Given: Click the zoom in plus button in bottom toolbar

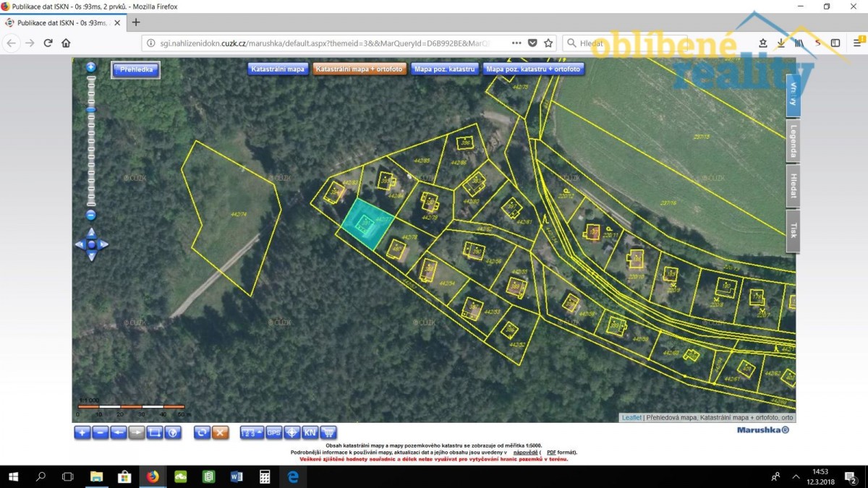Looking at the screenshot, I should (x=82, y=432).
